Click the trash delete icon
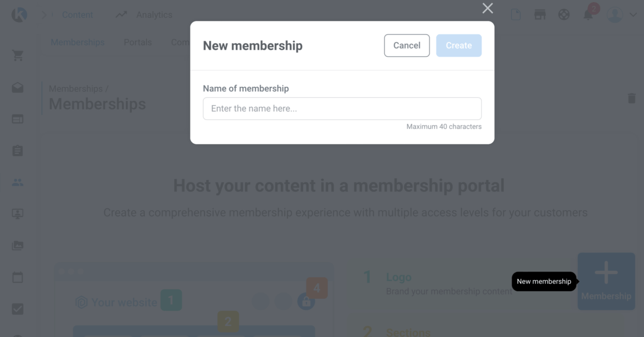644x337 pixels. pos(632,98)
